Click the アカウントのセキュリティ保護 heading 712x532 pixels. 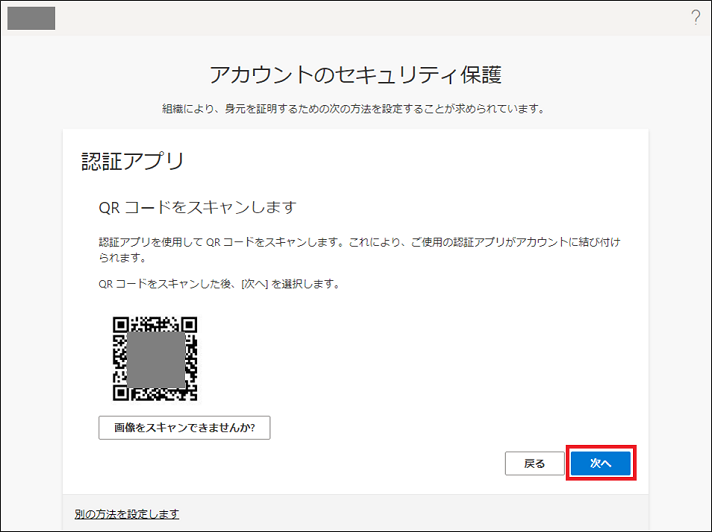coord(356,75)
